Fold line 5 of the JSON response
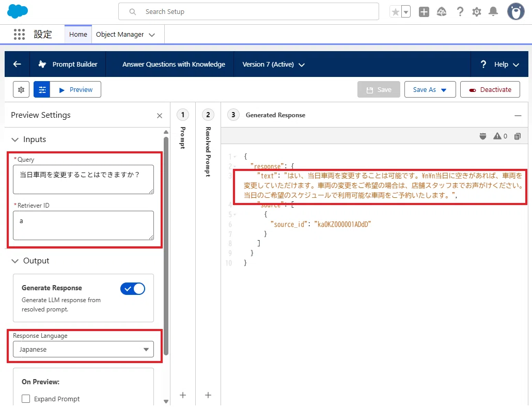The image size is (532, 408). (x=235, y=215)
